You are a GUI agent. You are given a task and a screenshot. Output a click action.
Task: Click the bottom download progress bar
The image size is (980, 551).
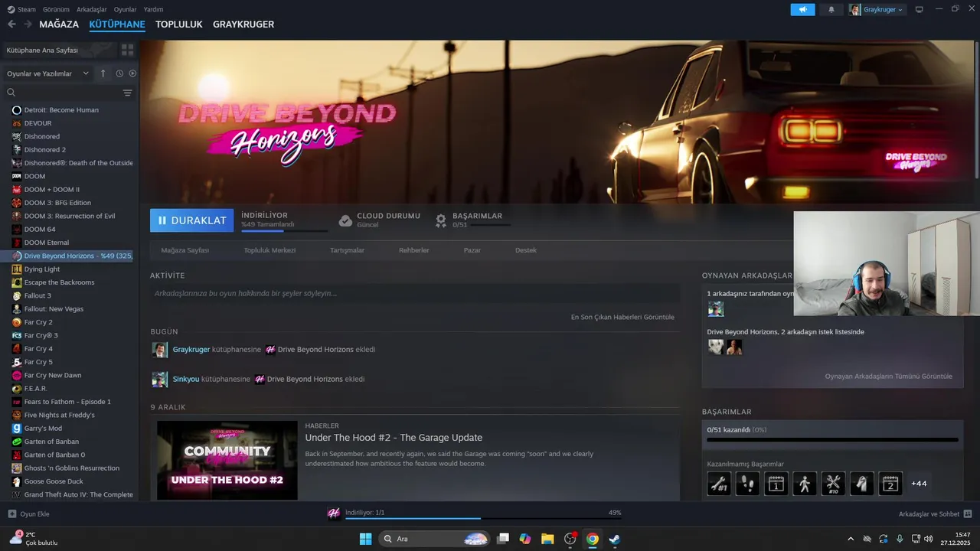(482, 518)
